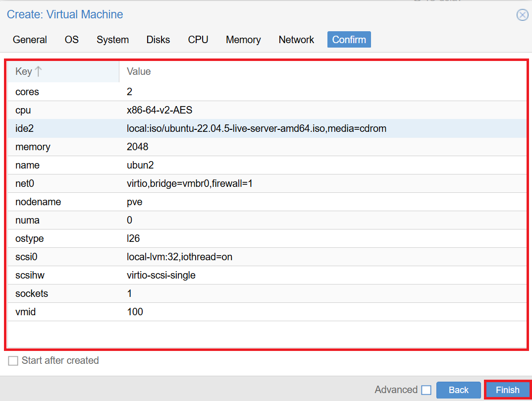532x401 pixels.
Task: Close the Create Virtual Machine dialog
Action: [522, 15]
